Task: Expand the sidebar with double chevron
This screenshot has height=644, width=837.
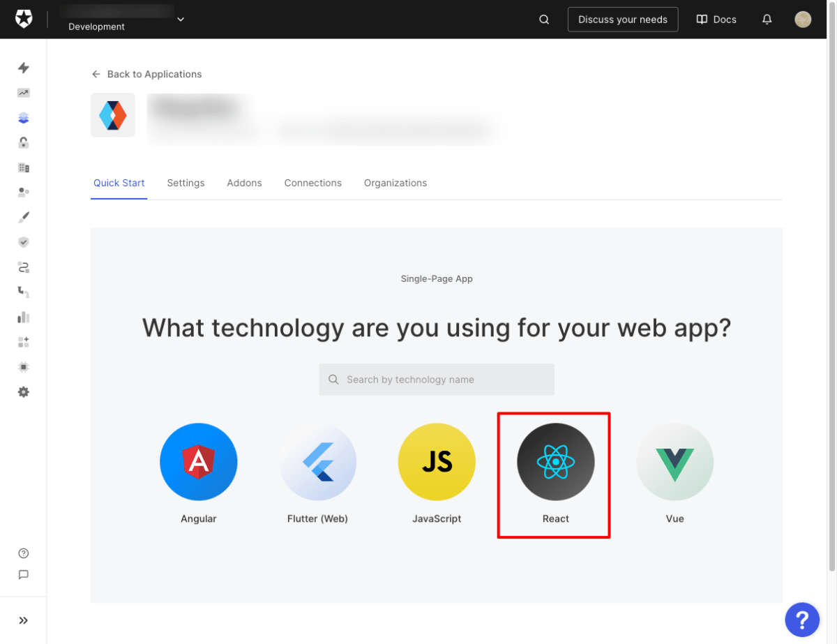Action: click(x=24, y=620)
